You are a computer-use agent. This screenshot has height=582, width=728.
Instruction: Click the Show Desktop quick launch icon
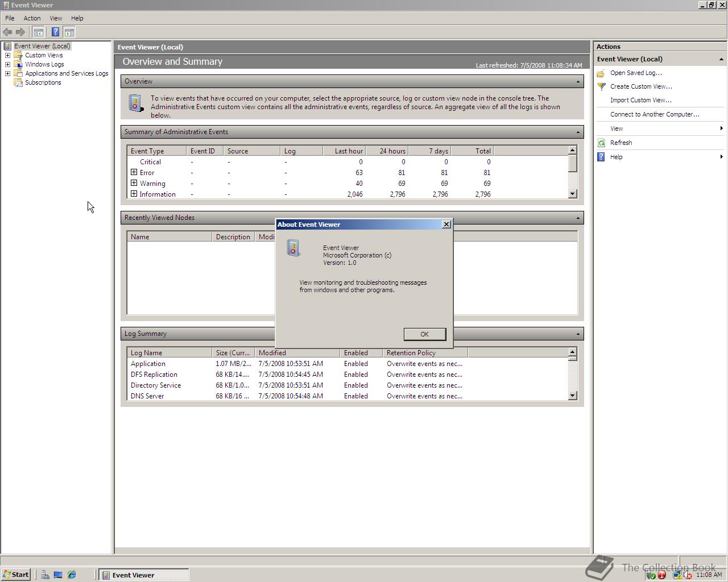(58, 575)
